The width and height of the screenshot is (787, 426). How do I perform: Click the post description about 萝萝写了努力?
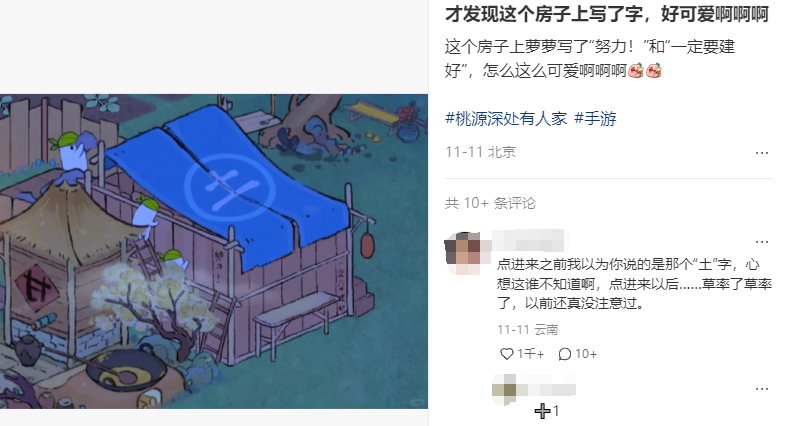click(590, 58)
